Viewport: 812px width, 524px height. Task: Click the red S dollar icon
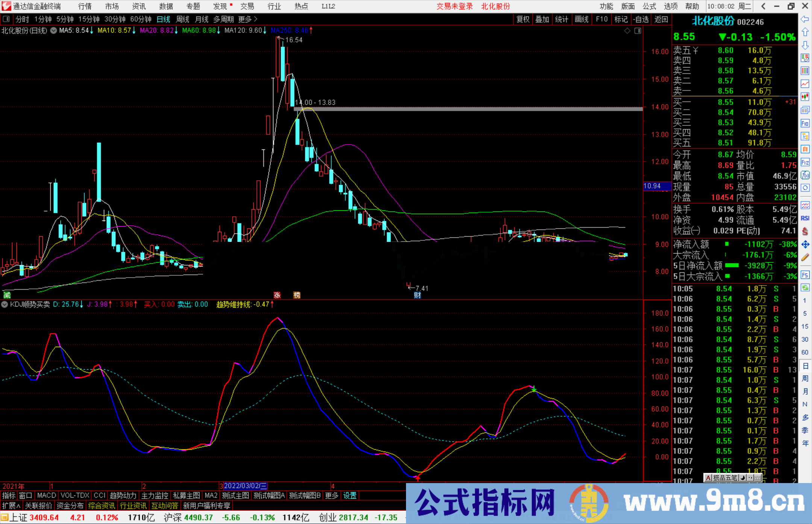click(x=805, y=231)
